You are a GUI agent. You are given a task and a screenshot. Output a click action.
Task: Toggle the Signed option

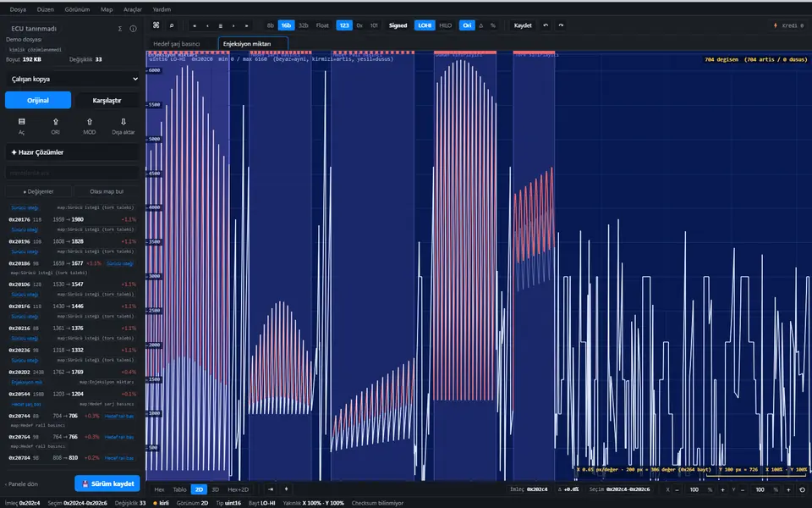pos(398,25)
